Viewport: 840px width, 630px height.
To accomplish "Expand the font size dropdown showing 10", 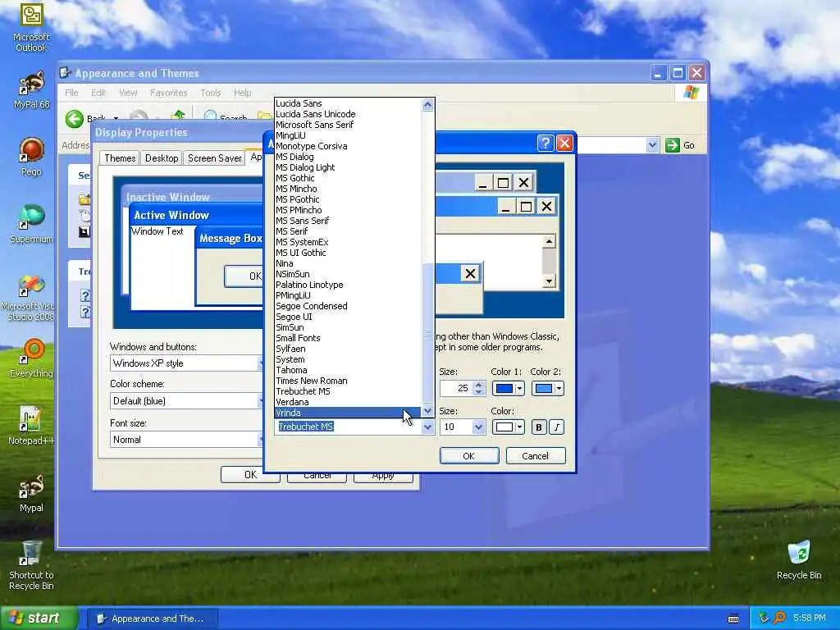I will pos(478,427).
